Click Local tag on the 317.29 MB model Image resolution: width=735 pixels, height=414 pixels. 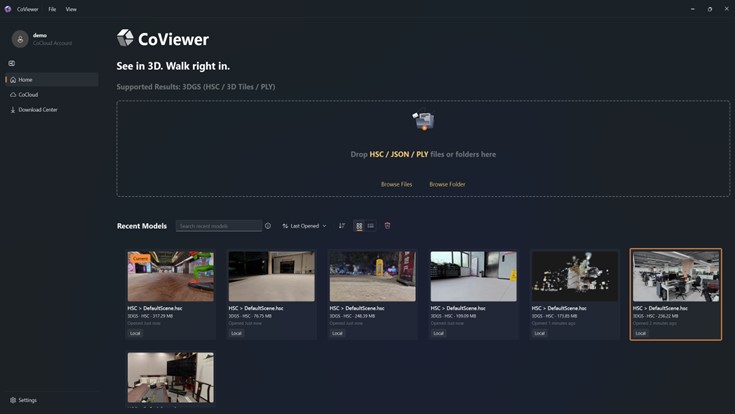point(135,333)
